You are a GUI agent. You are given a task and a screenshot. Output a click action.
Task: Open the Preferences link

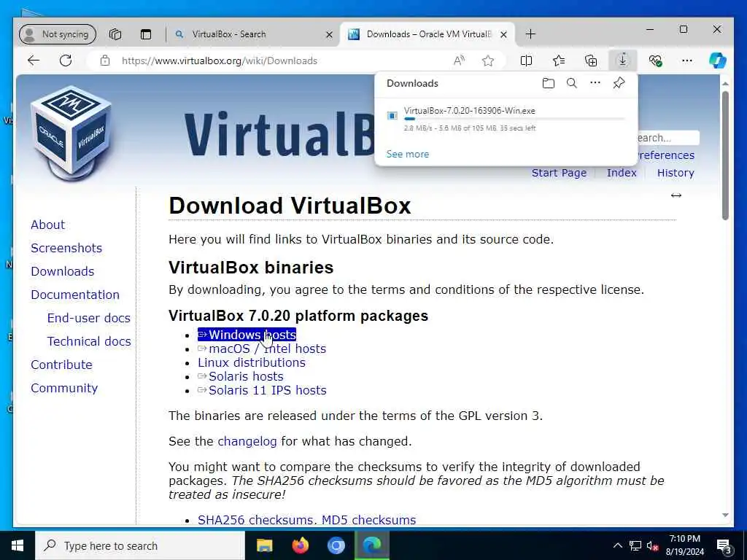pos(667,155)
